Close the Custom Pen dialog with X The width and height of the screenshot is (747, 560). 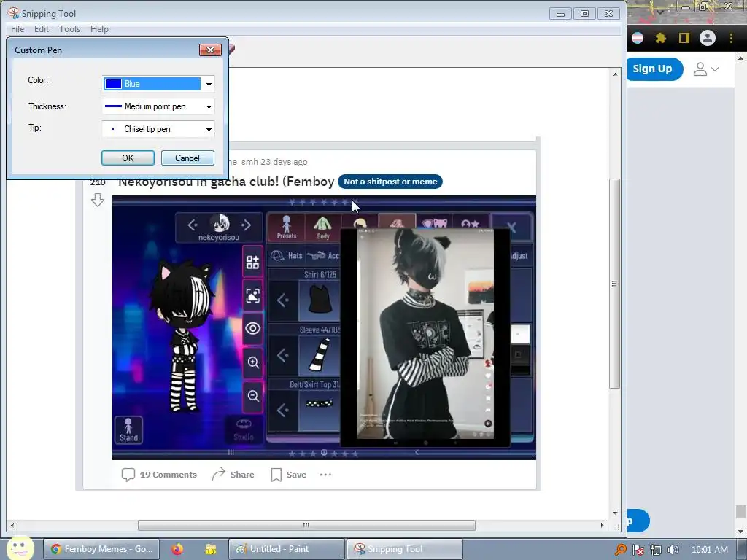pos(210,50)
